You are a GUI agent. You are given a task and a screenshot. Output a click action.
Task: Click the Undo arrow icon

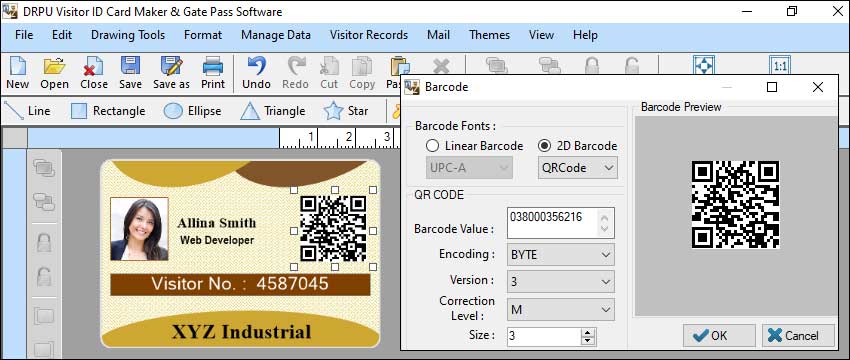pyautogui.click(x=256, y=66)
